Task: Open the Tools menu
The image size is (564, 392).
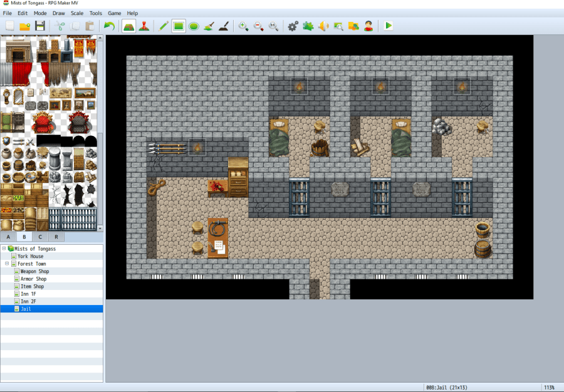Action: click(95, 13)
